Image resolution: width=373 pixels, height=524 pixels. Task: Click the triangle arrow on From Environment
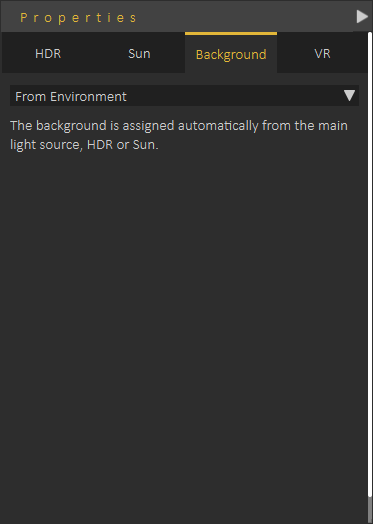pos(349,96)
